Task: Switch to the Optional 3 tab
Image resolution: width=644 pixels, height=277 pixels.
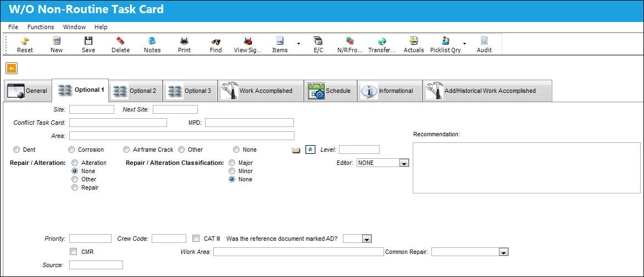Action: click(190, 91)
